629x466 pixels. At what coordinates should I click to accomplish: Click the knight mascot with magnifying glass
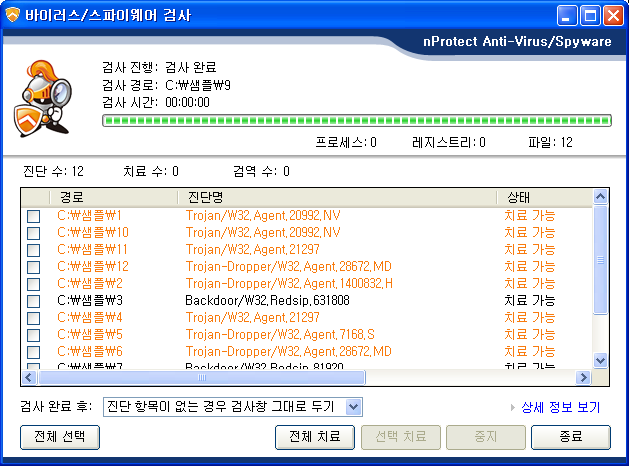pos(43,99)
